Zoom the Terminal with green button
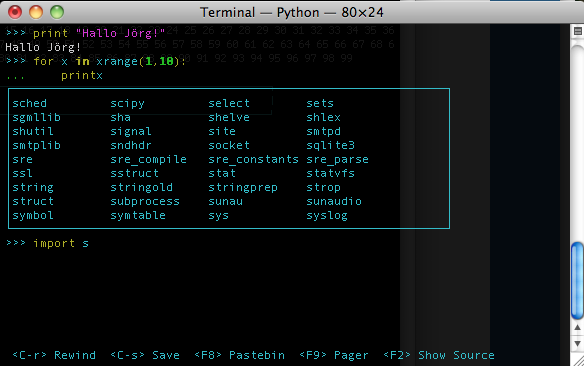The image size is (584, 366). click(x=57, y=12)
